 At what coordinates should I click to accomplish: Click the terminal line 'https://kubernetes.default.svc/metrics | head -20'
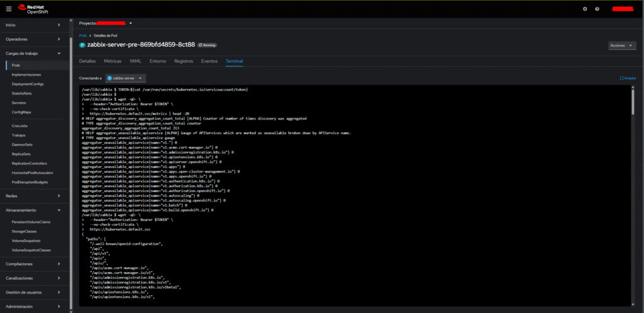coord(139,113)
